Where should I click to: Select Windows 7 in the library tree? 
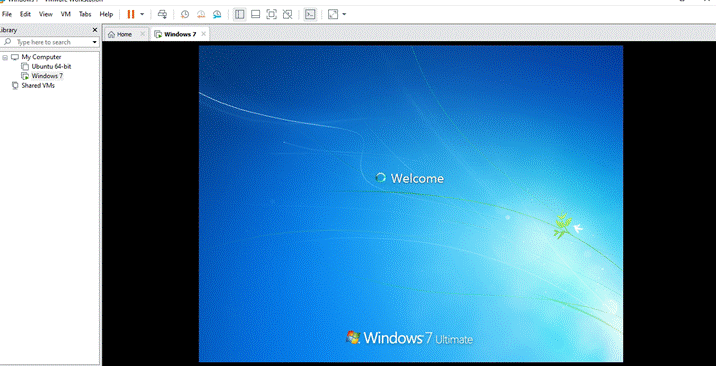coord(47,76)
